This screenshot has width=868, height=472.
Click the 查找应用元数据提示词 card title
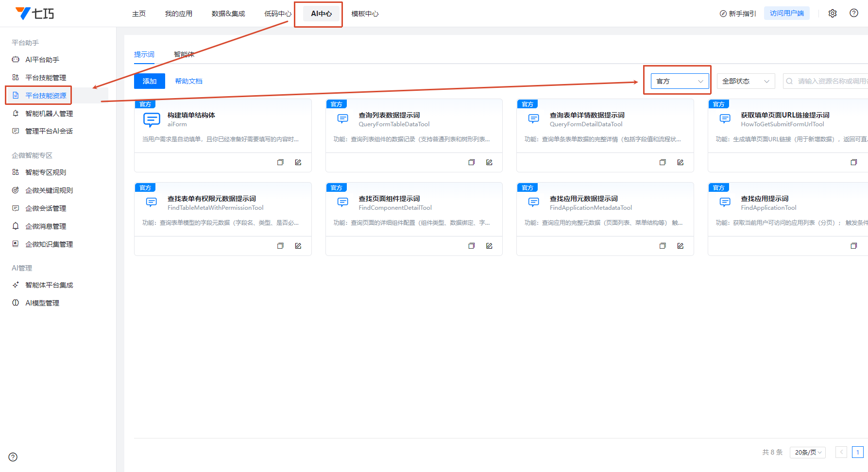(584, 199)
